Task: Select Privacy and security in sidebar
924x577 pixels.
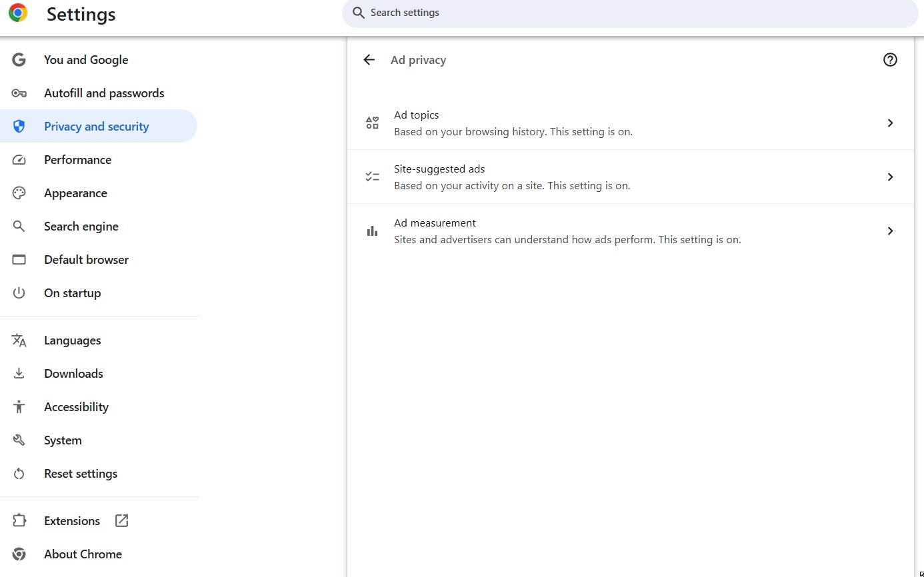Action: point(96,127)
